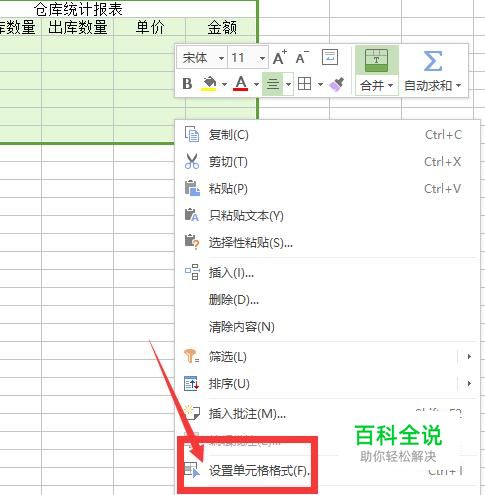Image resolution: width=485 pixels, height=495 pixels.
Task: Choose 删除(D)... from context menu
Action: (x=327, y=300)
